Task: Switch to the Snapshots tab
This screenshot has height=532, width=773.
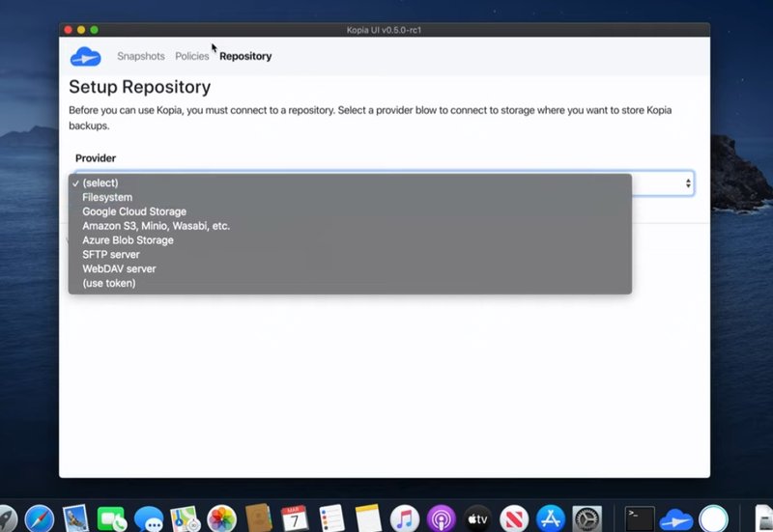Action: coord(141,57)
